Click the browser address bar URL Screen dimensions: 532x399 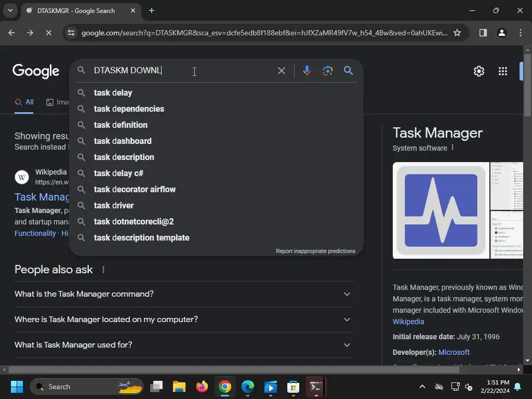pyautogui.click(x=264, y=33)
